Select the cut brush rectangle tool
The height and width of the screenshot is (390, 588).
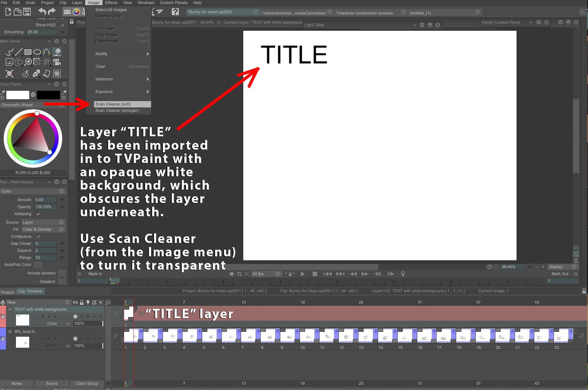9,62
